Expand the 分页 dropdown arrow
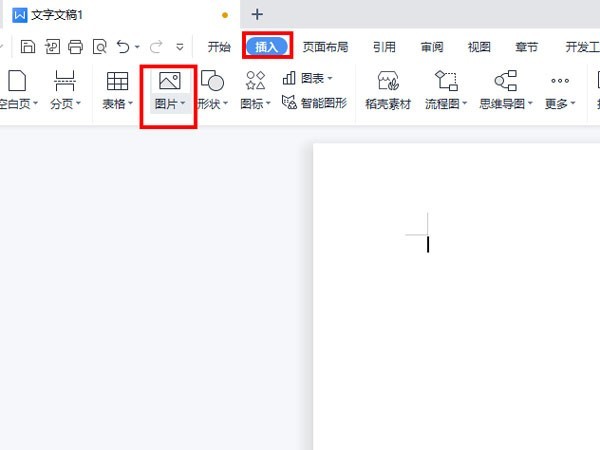Viewport: 600px width, 450px height. click(78, 103)
